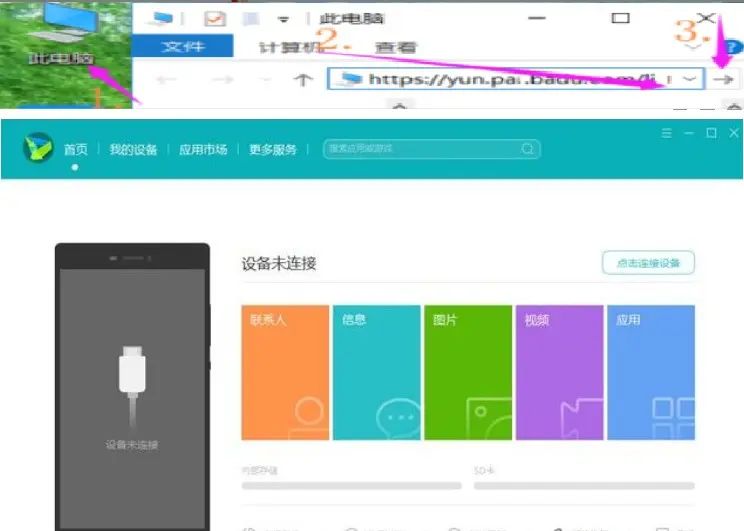Maximize the 此电脑 Explorer window
This screenshot has height=531, width=744.
(620, 19)
